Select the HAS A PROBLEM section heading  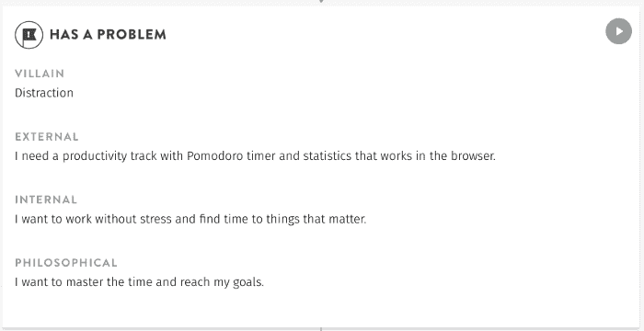[x=108, y=35]
